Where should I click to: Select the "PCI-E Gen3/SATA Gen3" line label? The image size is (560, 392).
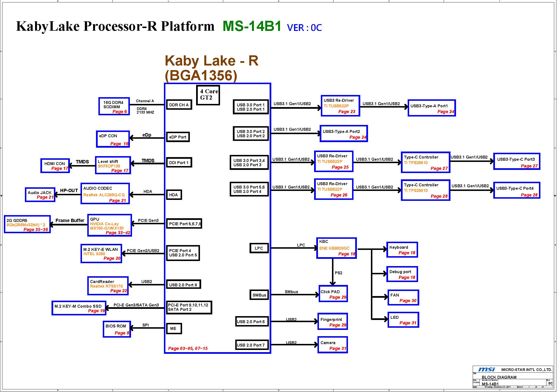pos(136,305)
